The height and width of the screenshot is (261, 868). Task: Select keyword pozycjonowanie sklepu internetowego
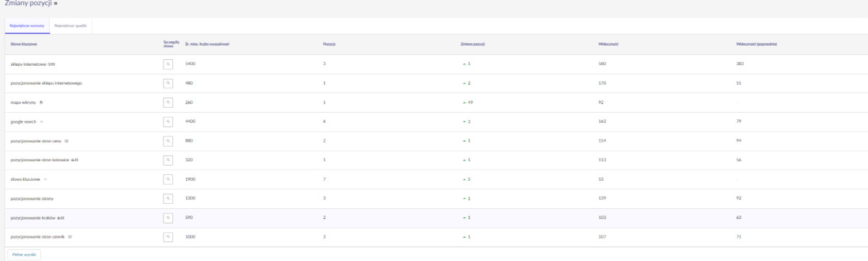(46, 83)
